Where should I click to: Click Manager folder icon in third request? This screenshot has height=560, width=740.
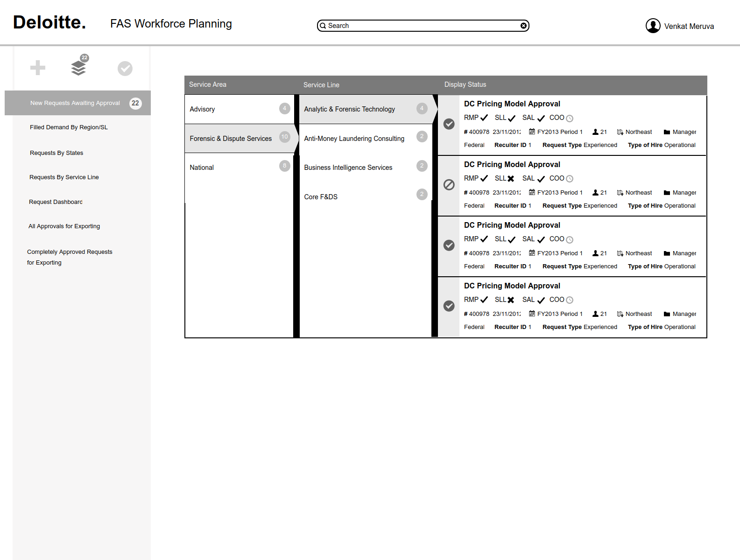tap(667, 253)
